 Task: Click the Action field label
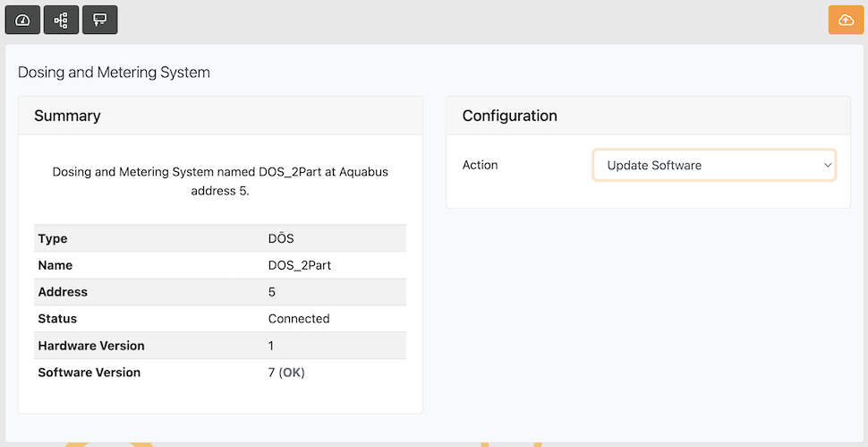point(480,166)
